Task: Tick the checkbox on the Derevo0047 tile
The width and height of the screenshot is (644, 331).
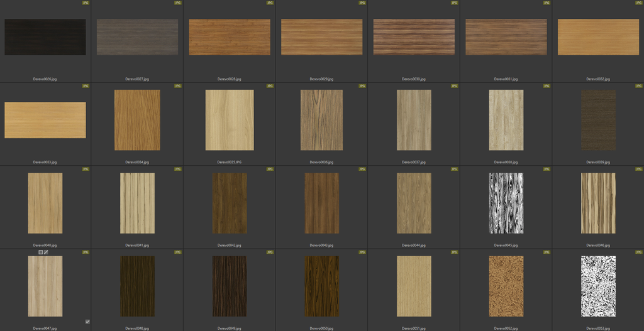Action: (87, 322)
